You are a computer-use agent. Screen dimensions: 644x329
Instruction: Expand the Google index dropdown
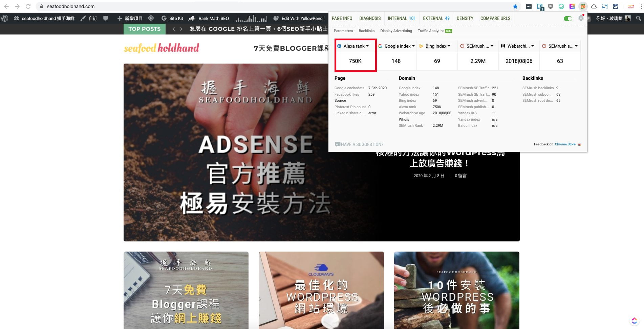pyautogui.click(x=413, y=46)
